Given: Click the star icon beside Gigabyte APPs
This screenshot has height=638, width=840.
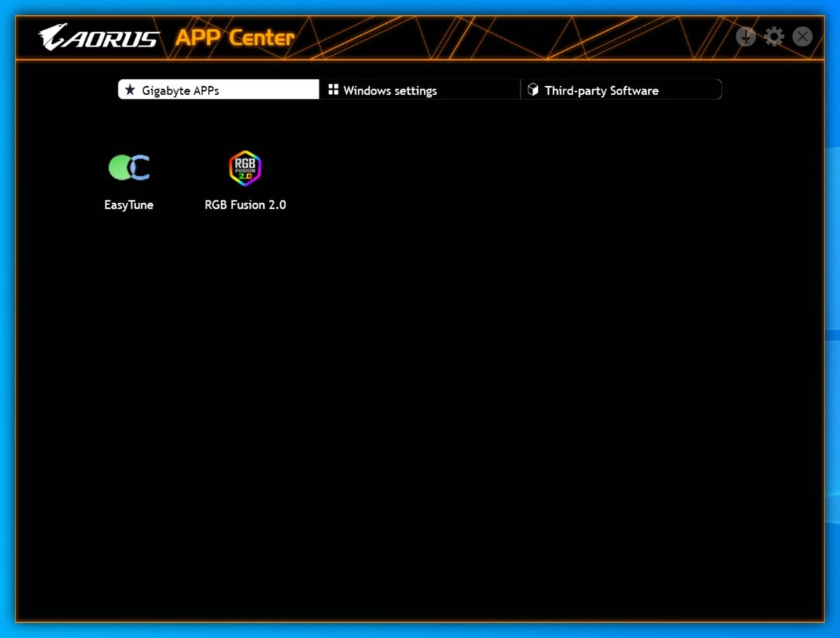Looking at the screenshot, I should point(130,90).
